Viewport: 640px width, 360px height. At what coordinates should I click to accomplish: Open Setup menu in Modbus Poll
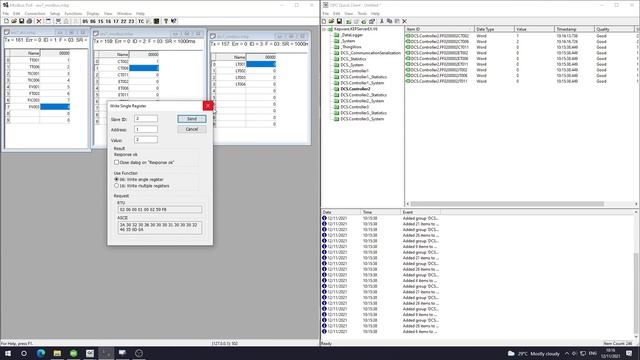(55, 13)
